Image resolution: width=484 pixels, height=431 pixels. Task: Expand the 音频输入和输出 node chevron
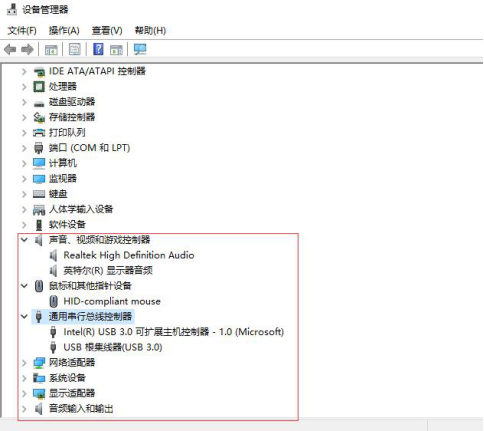coord(24,409)
